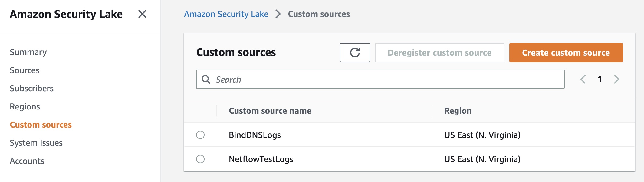Click page number 1 in pagination

click(600, 79)
